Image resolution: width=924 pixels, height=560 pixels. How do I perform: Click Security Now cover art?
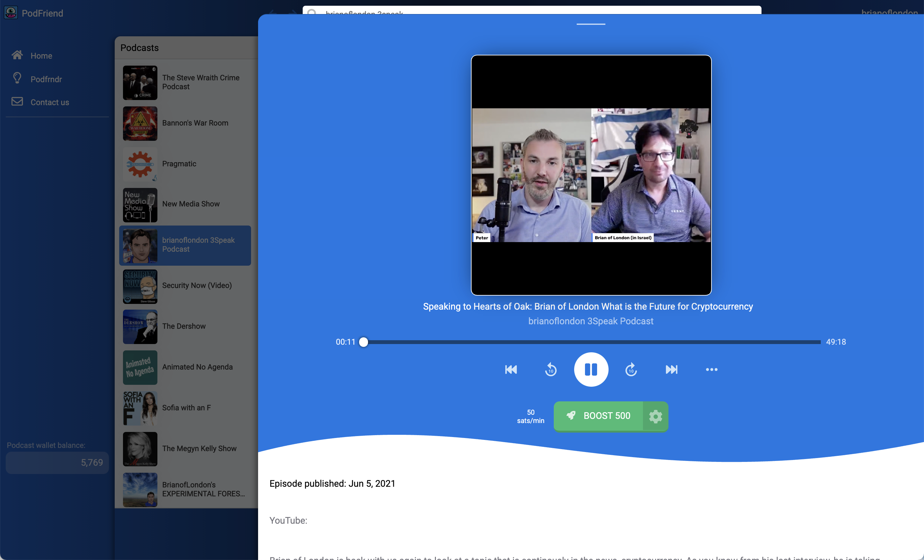140,286
